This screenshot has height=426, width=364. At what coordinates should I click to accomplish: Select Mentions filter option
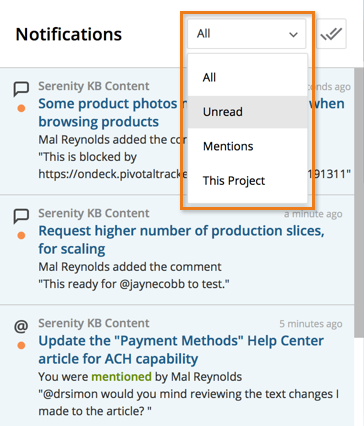coord(247,146)
